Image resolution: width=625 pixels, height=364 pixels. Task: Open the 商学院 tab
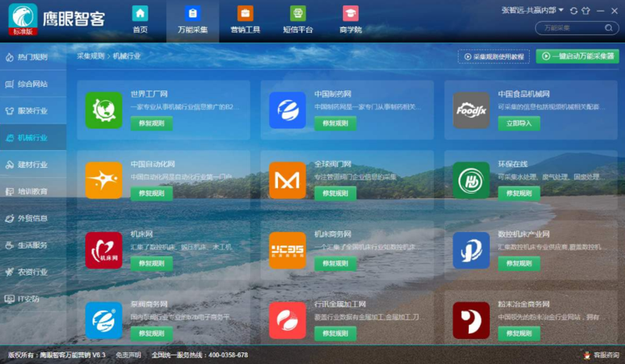350,20
